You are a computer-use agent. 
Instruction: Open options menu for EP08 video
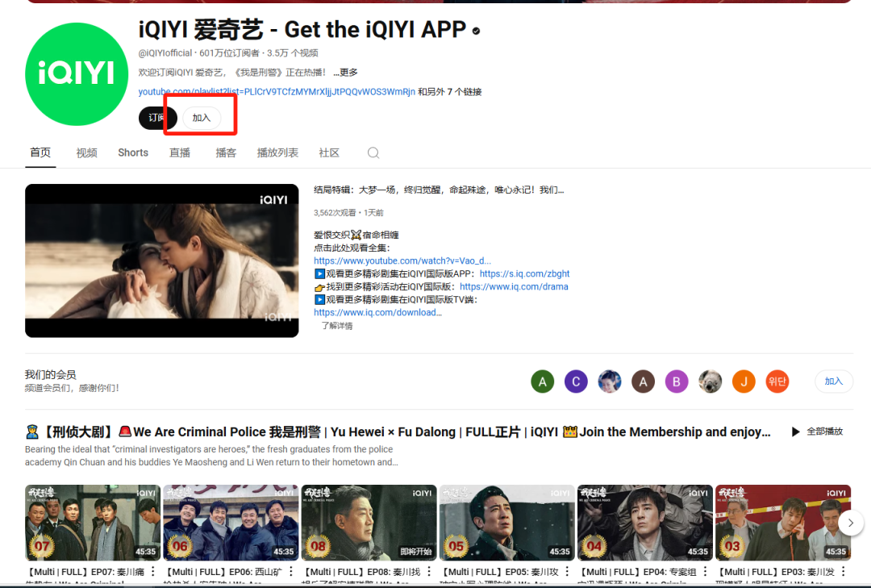[x=429, y=571]
